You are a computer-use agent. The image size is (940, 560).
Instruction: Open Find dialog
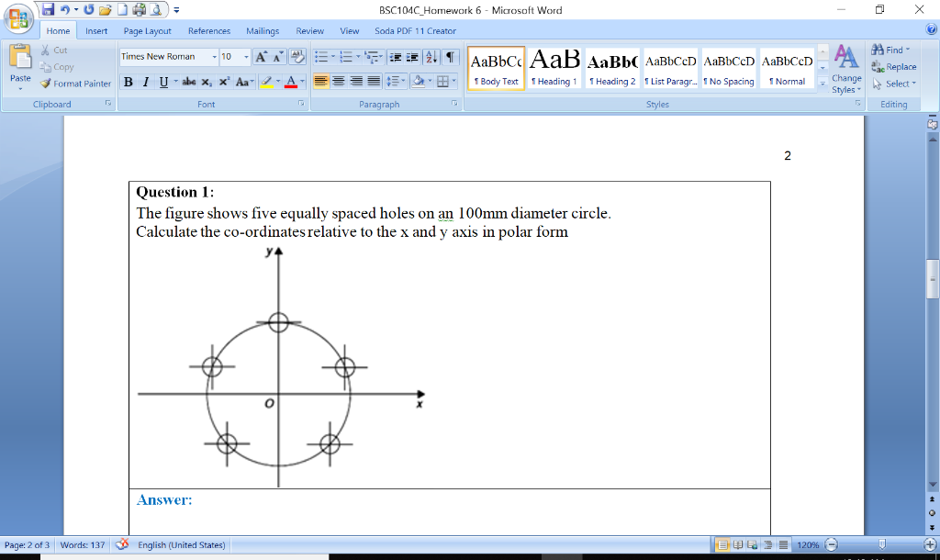(890, 50)
